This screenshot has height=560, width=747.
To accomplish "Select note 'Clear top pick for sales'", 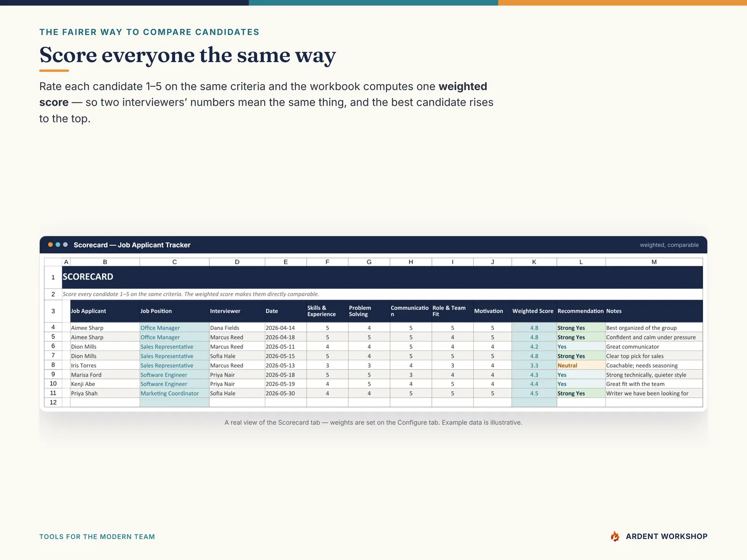I will pyautogui.click(x=654, y=356).
